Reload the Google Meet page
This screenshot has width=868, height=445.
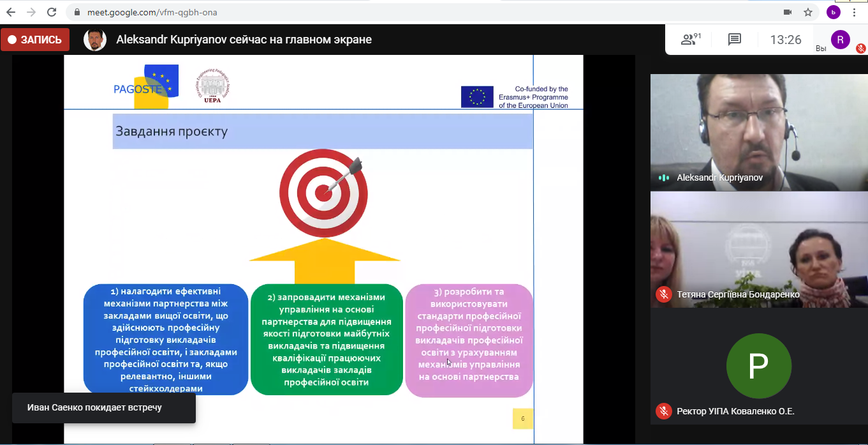(52, 12)
